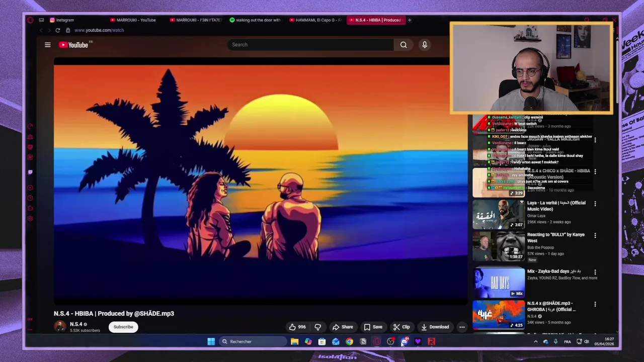Open title Reacting to BULLY by Kanye West
The image size is (644, 362).
556,237
